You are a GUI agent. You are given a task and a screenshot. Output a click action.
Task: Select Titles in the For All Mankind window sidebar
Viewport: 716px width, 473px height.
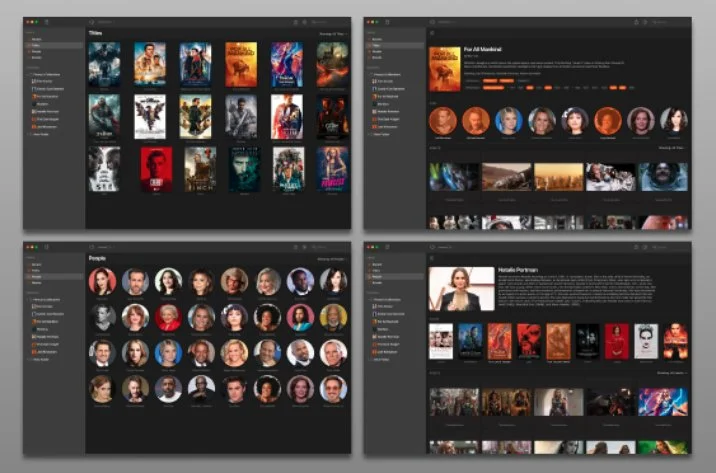click(395, 45)
